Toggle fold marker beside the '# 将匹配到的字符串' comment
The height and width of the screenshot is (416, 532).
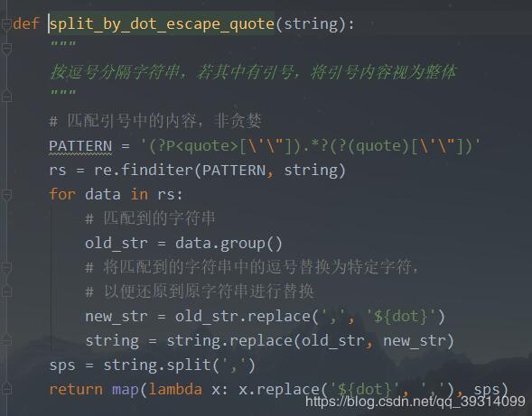click(x=6, y=268)
